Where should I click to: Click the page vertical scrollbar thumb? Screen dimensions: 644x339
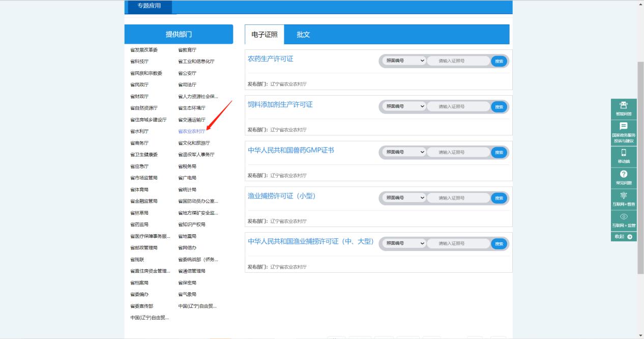tap(640, 167)
